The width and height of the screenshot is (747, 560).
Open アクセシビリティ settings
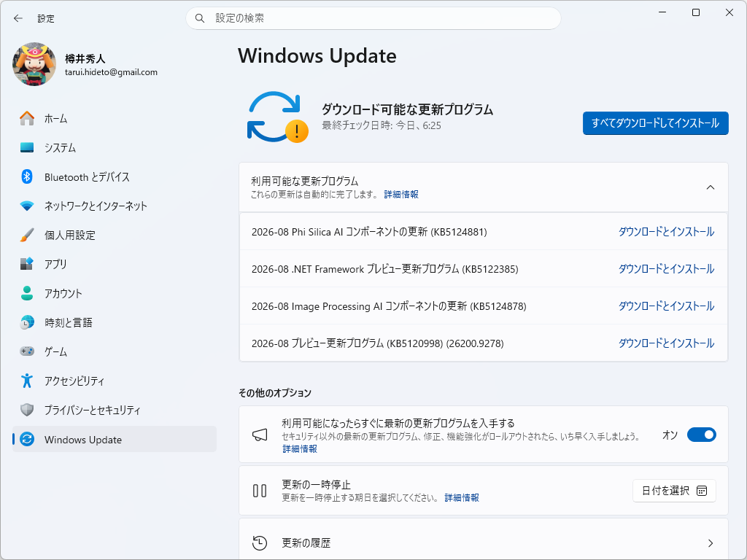(x=115, y=381)
